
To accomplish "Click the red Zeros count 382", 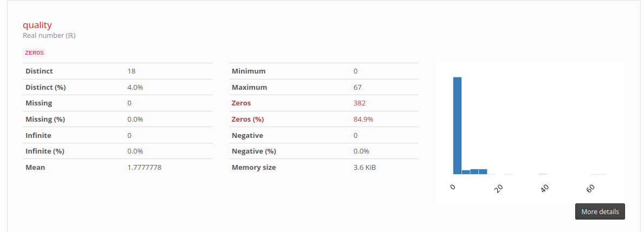I will click(x=360, y=103).
